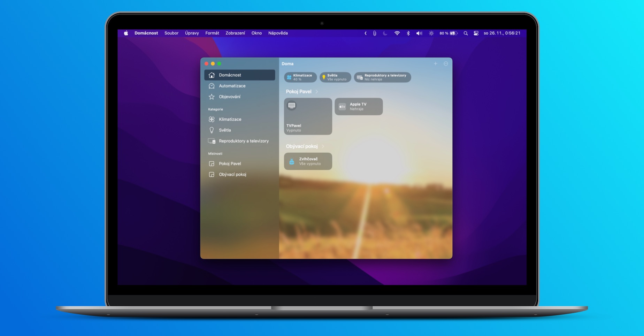Viewport: 644px width, 336px height.
Task: Click the green full screen button
Action: [x=219, y=63]
